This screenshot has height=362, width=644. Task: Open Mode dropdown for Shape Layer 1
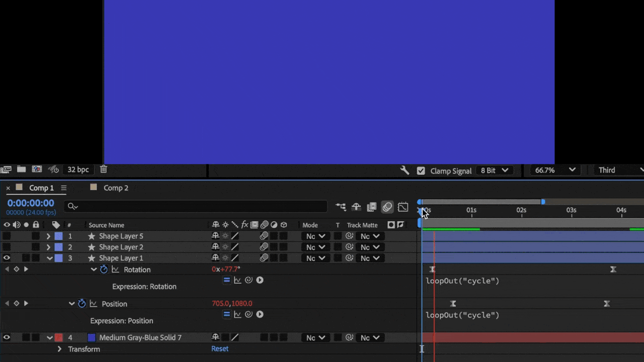click(315, 258)
